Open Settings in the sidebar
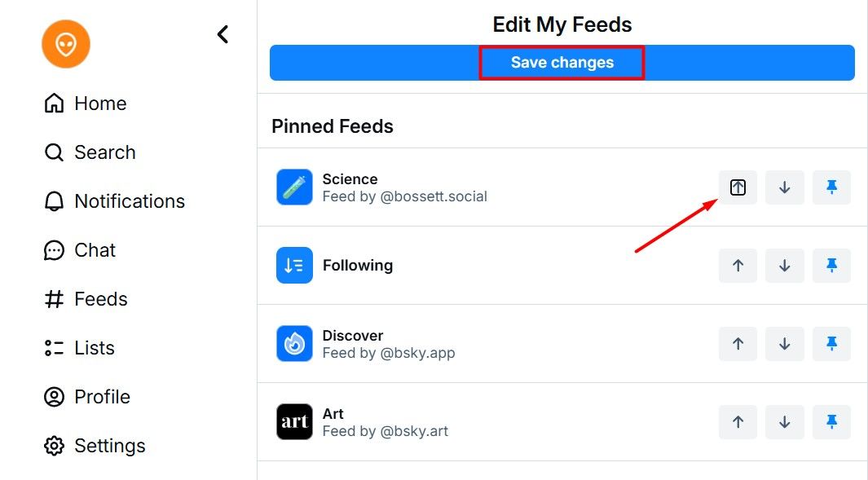Image resolution: width=868 pixels, height=480 pixels. pos(95,446)
